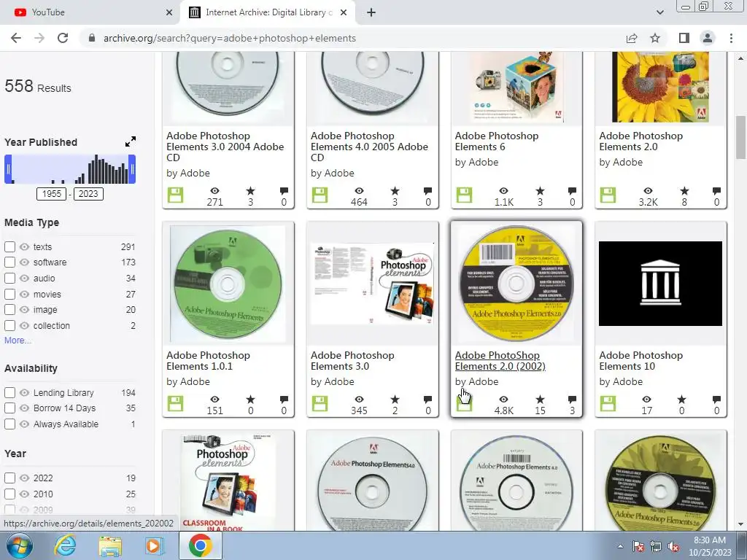Check the audio media type box
Screen dimensions: 747x560
point(9,278)
